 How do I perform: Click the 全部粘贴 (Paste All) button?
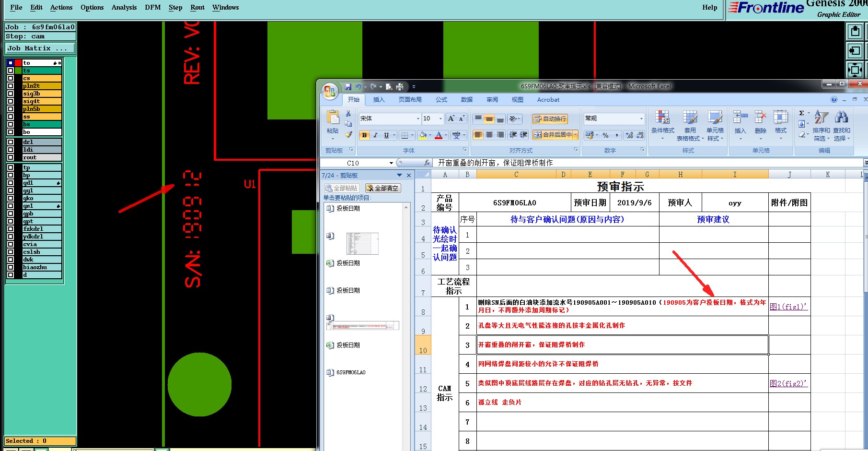(x=342, y=188)
